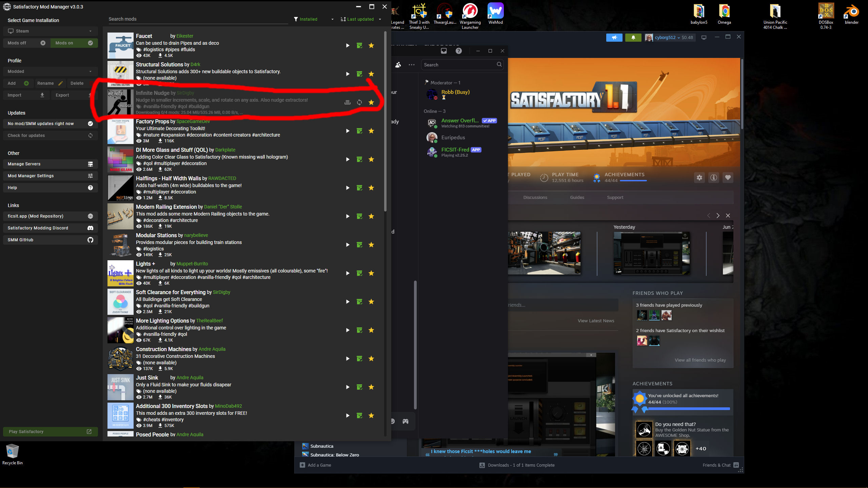Focus the Search mods field

(x=198, y=19)
